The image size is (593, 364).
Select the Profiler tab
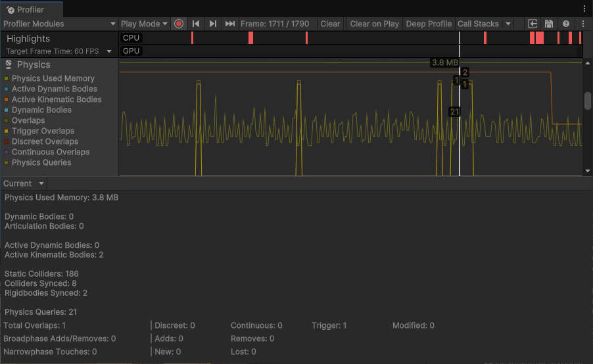click(x=31, y=9)
